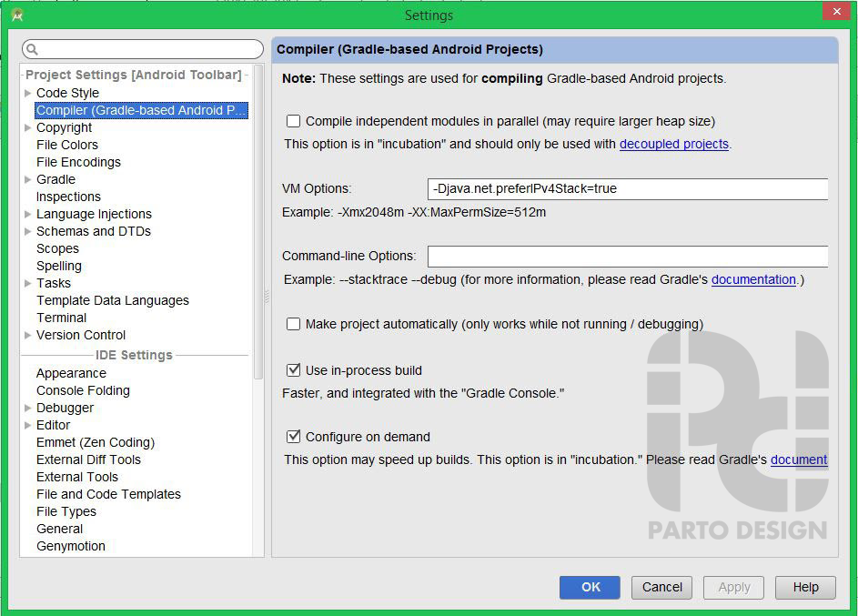
Task: Click into the VM Options field
Action: (628, 188)
